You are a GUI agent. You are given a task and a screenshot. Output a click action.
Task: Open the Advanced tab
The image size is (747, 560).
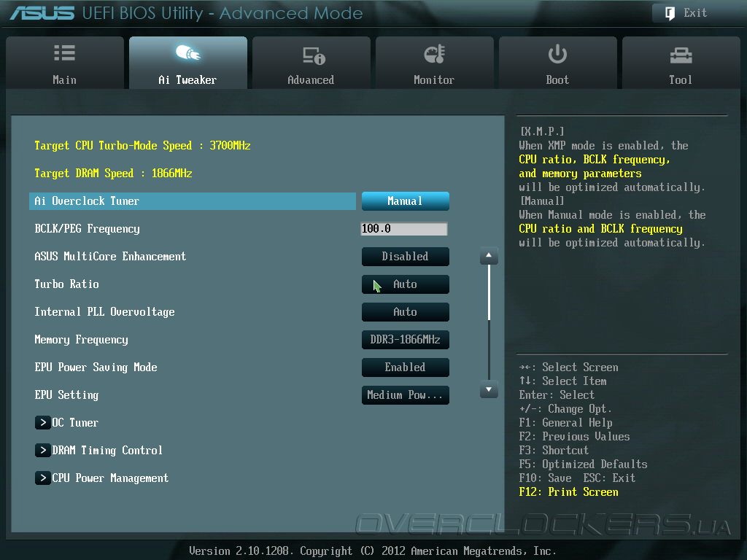(311, 63)
